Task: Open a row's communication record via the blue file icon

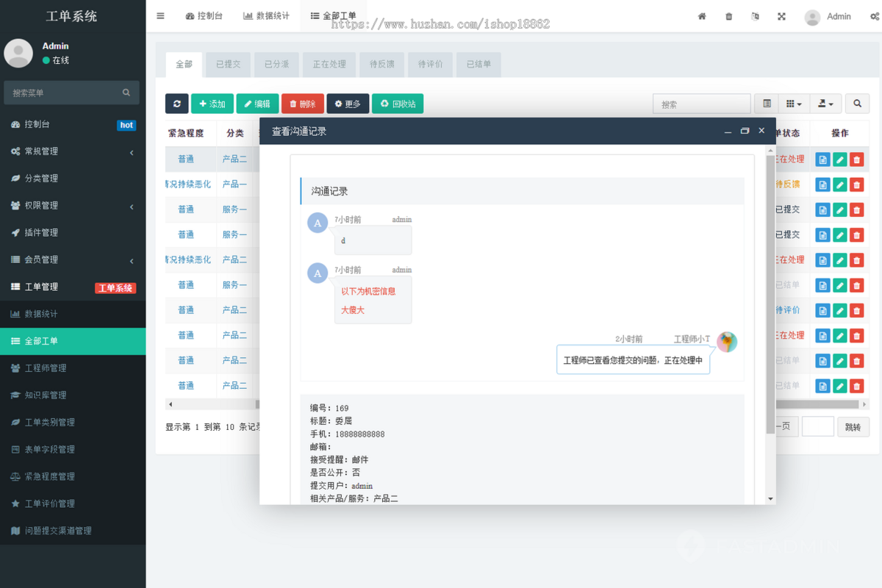Action: tap(822, 159)
